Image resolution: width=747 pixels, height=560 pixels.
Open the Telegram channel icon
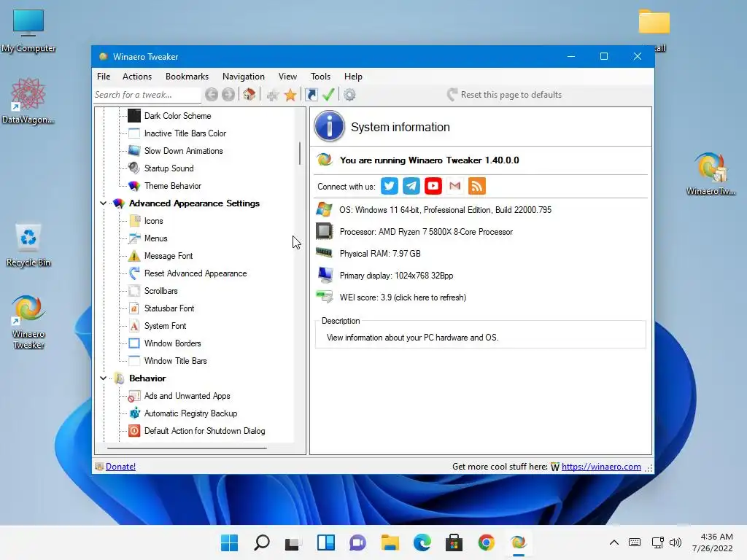(x=411, y=186)
